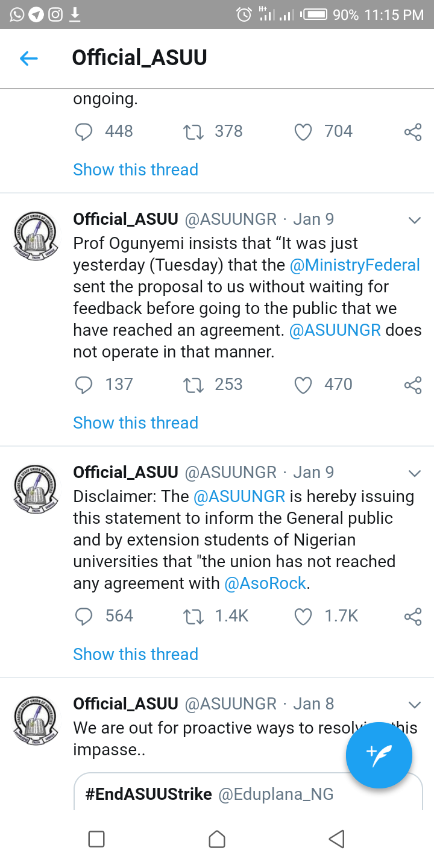The image size is (434, 868).
Task: Show this thread under the Disclaimer tweet
Action: tap(136, 654)
